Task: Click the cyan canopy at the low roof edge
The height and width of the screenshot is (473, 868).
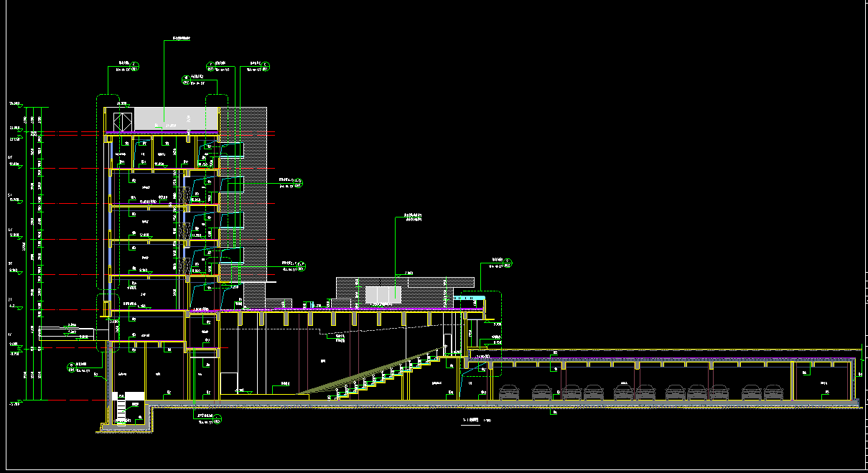Action: pyautogui.click(x=470, y=298)
